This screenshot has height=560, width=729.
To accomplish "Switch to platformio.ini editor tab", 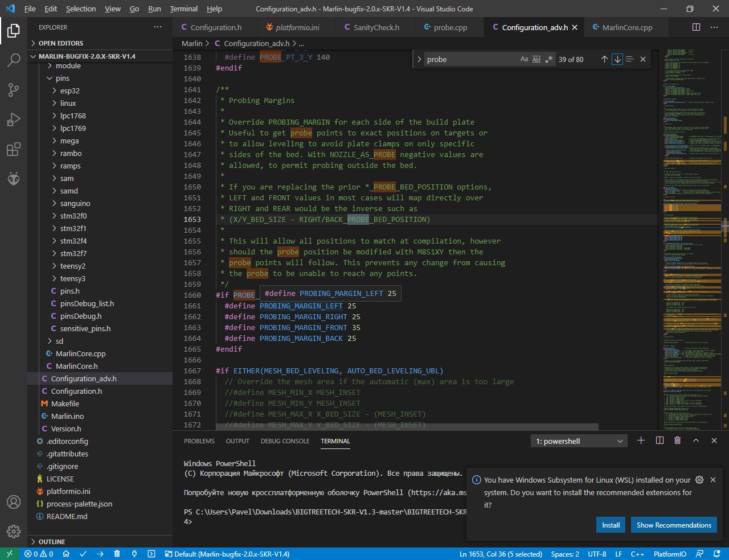I will (x=297, y=27).
